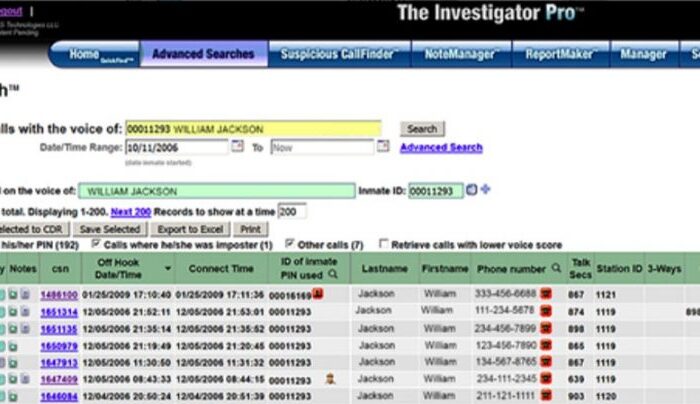The image size is (700, 404).
Task: Click the green note icon for csn 1647913
Action: point(13,363)
